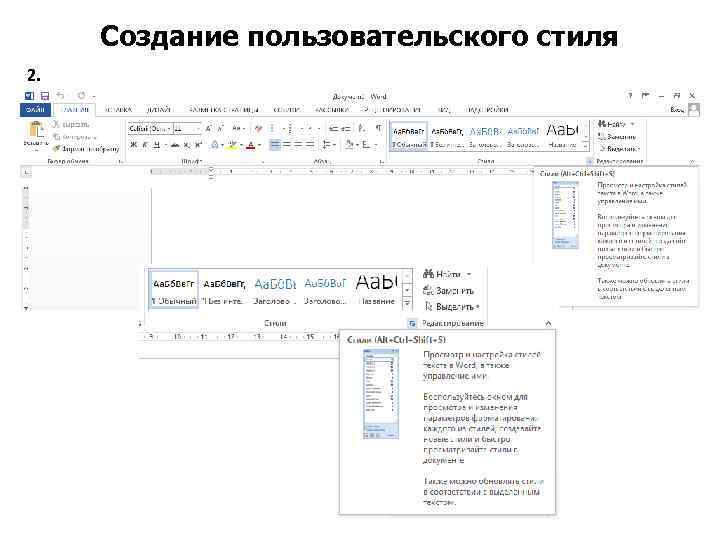Select the Format Painter (Формат по образцу)

[x=85, y=148]
